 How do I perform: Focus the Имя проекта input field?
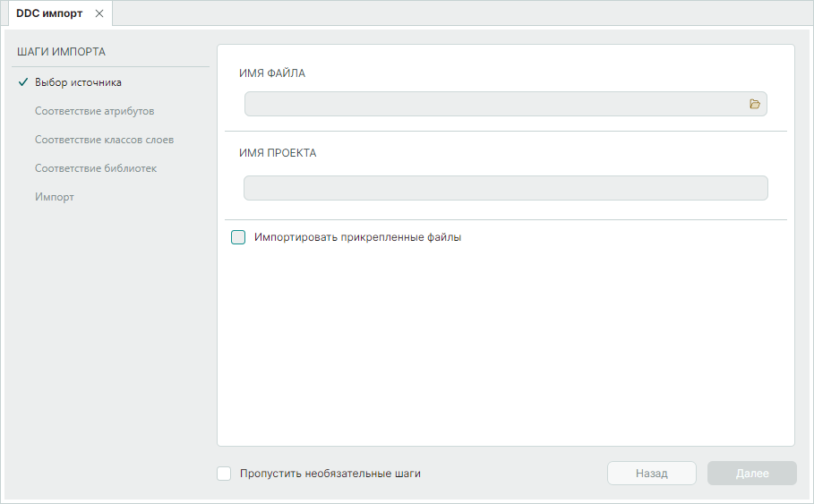click(505, 188)
